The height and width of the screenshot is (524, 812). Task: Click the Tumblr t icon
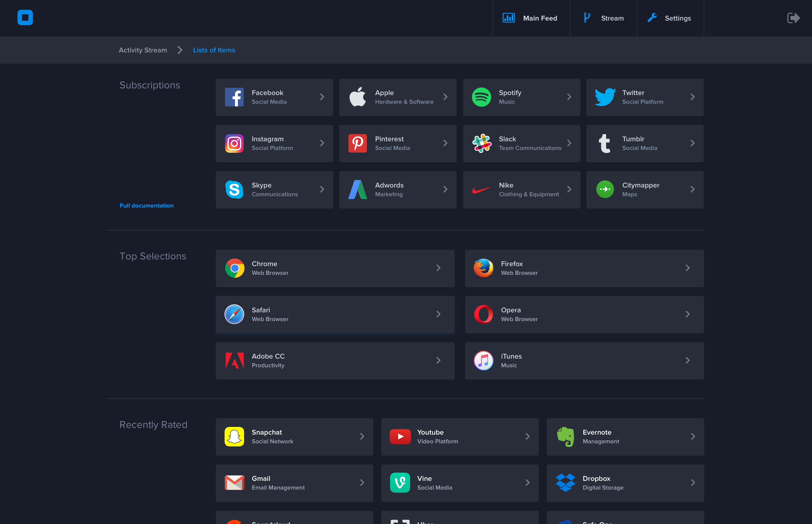[605, 143]
